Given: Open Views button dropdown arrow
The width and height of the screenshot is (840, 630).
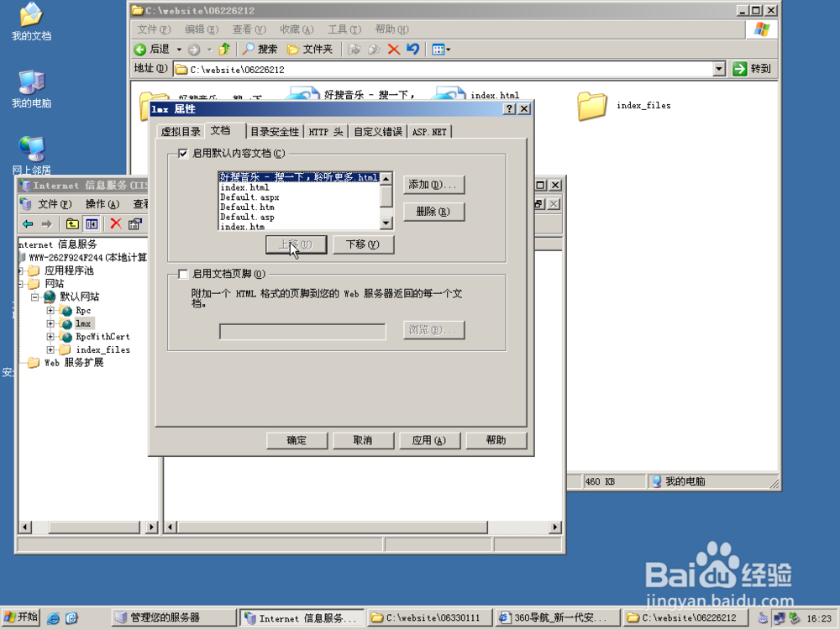Looking at the screenshot, I should [x=449, y=50].
